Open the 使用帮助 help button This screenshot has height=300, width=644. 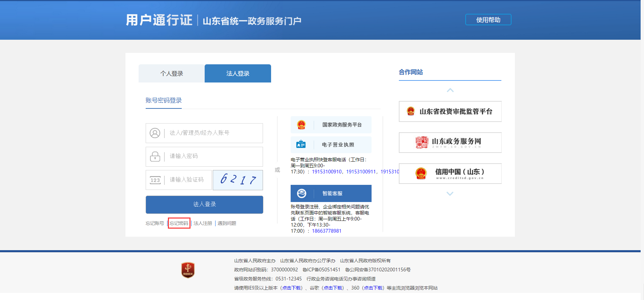point(488,20)
